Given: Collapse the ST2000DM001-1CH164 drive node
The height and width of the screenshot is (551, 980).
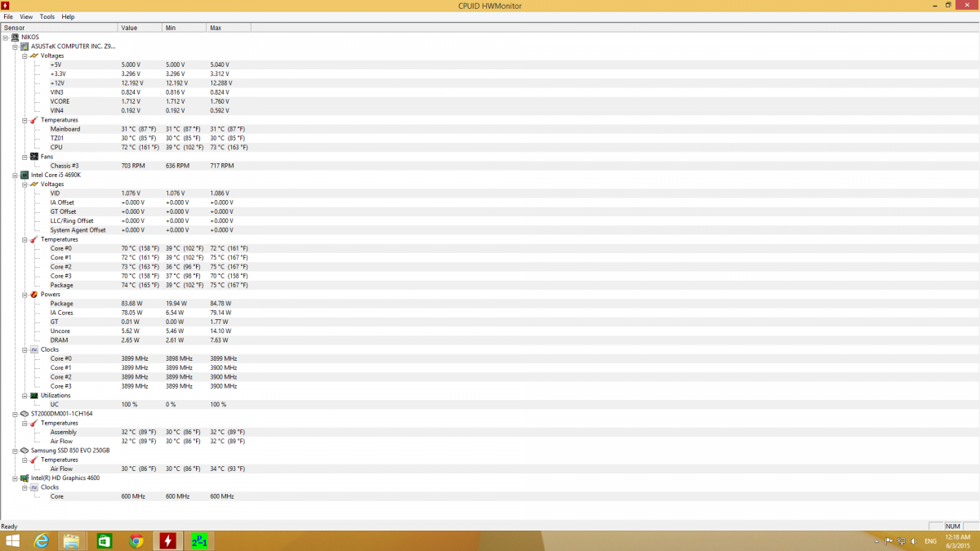Looking at the screenshot, I should 15,414.
